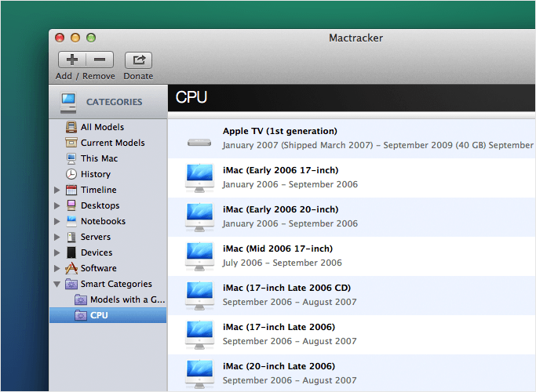Click the This Mac computer icon
536x392 pixels.
71,158
